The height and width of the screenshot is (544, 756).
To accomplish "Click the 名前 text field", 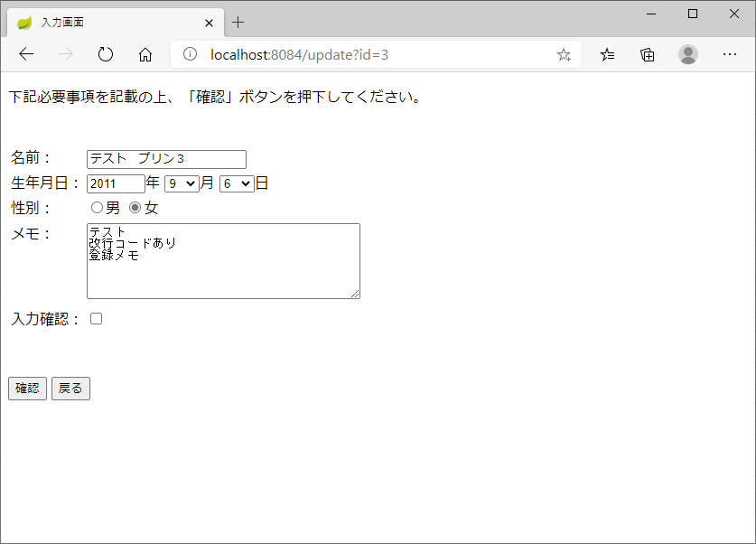I will [166, 159].
